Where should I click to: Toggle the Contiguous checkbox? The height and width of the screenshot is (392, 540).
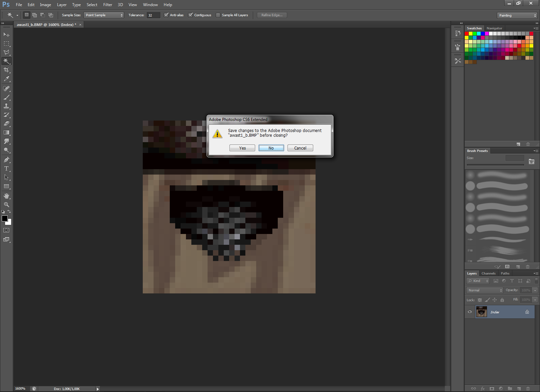[190, 15]
